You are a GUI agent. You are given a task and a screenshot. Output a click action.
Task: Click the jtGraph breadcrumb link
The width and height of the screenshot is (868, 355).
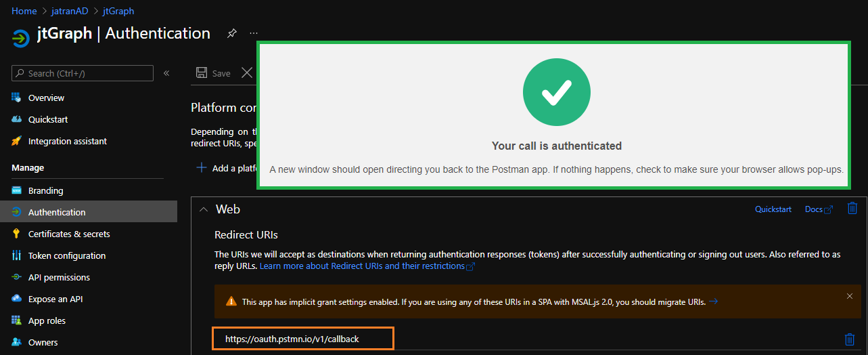tap(118, 11)
